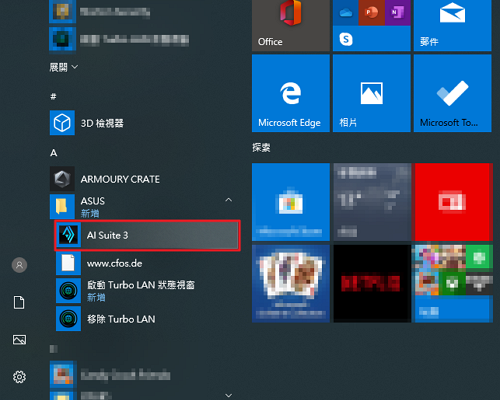Open OneNote icon in Office apps tile
This screenshot has height=400, width=500.
point(397,13)
